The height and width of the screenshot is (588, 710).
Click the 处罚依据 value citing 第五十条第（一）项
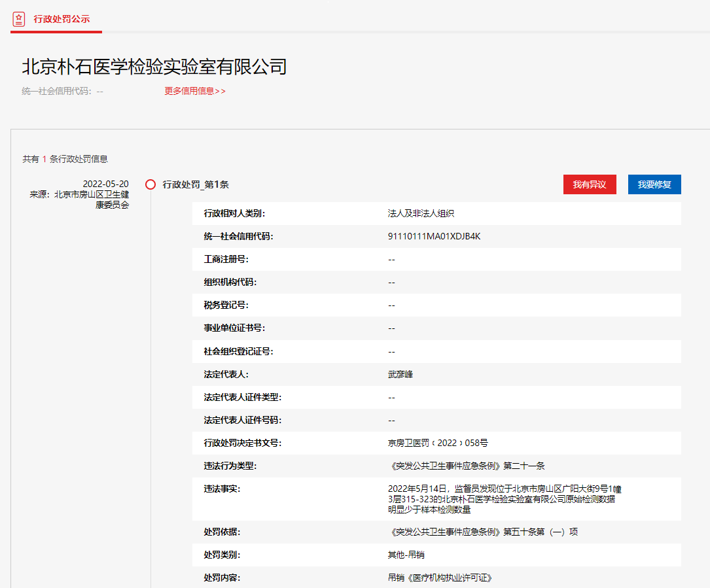482,532
